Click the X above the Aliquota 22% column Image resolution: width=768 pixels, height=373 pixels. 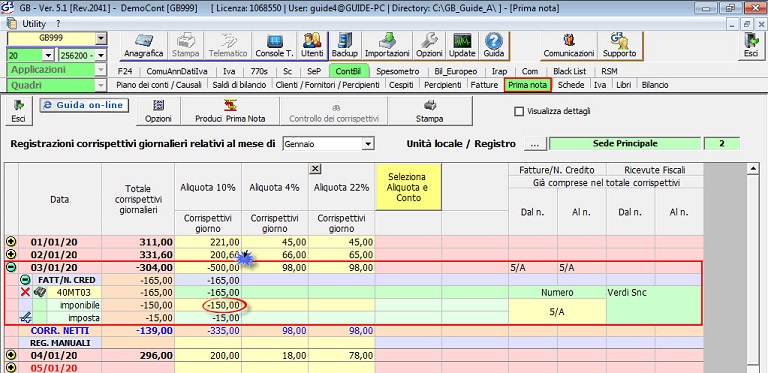point(316,169)
